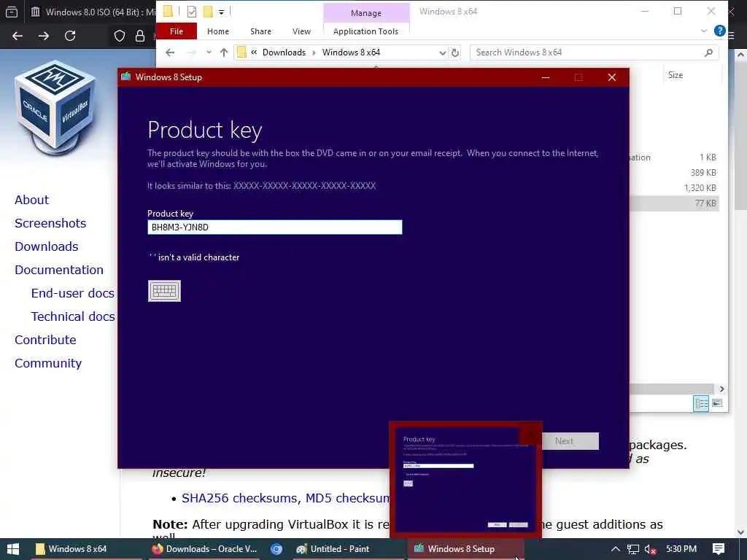Open Quick Access Toolbar customize dropdown
Viewport: 747px width, 560px height.
click(x=222, y=12)
